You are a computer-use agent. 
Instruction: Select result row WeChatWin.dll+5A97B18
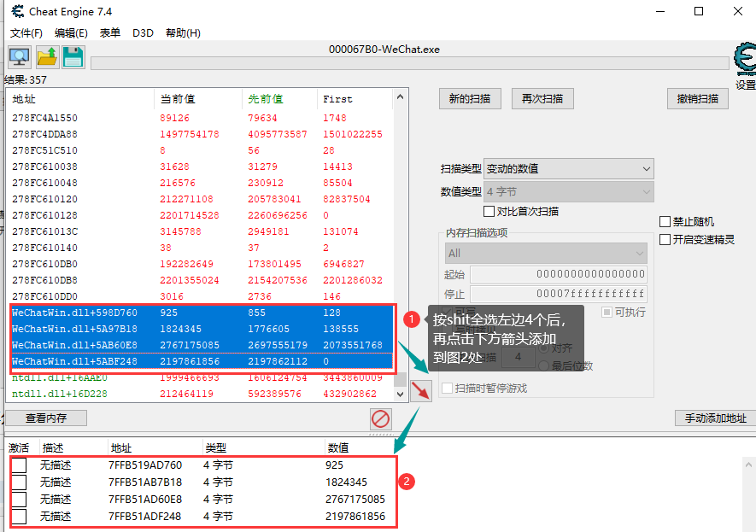tap(202, 329)
